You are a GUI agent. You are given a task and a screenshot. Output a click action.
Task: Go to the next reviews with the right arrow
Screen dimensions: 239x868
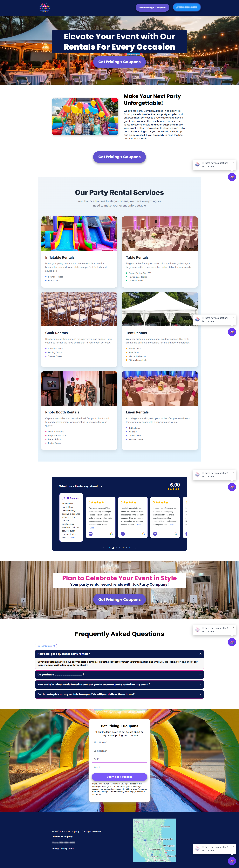pos(136,548)
